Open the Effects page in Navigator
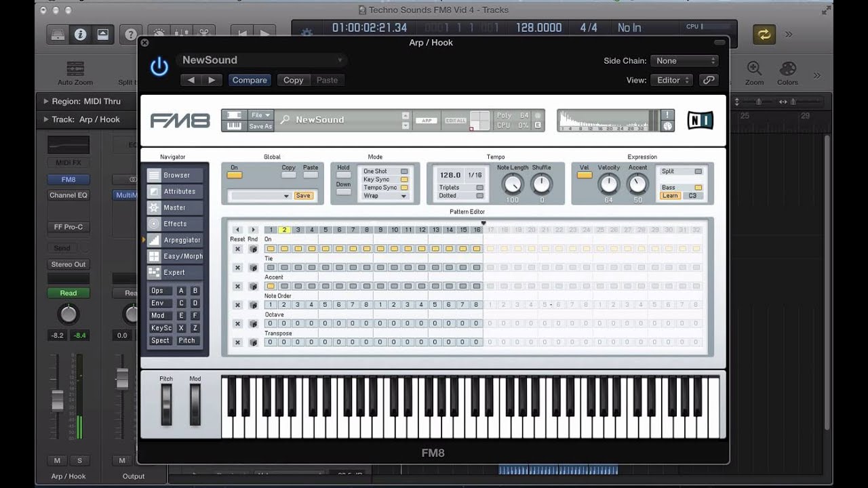Image resolution: width=868 pixels, height=488 pixels. coord(176,224)
